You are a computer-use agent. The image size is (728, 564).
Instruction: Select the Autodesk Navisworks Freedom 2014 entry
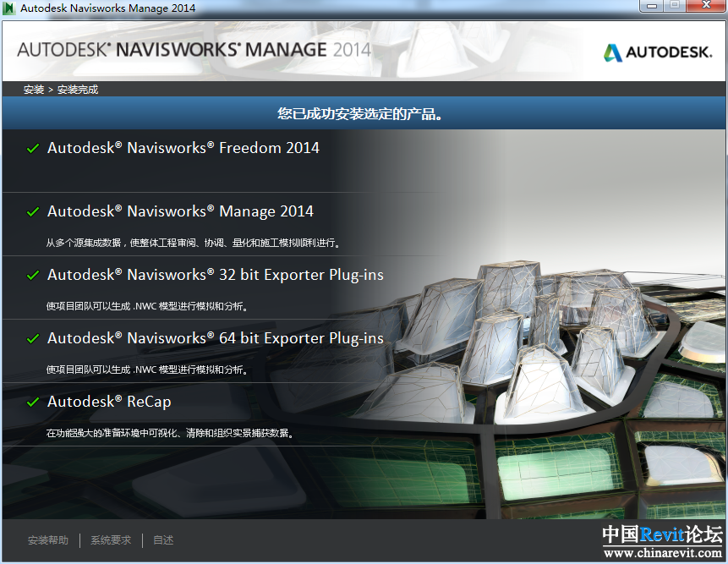pos(183,148)
